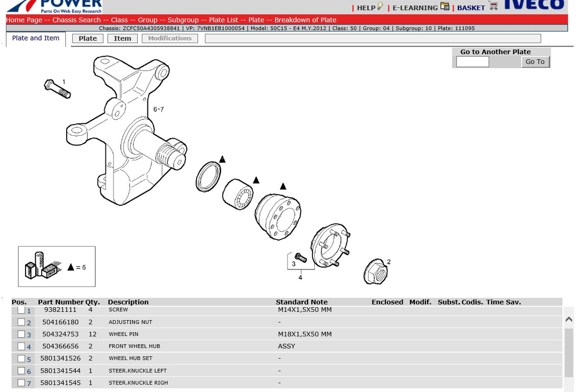The image size is (587, 392).
Task: Select part number 504366656
Action: click(x=60, y=346)
